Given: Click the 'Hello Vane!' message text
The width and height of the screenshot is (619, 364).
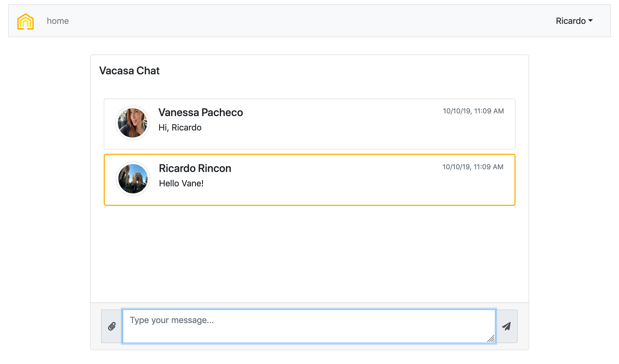Looking at the screenshot, I should pos(181,183).
